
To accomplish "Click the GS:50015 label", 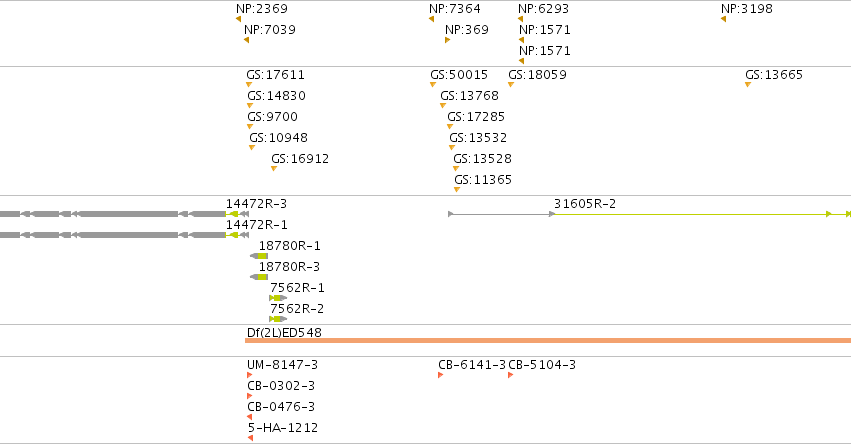I will coord(459,75).
